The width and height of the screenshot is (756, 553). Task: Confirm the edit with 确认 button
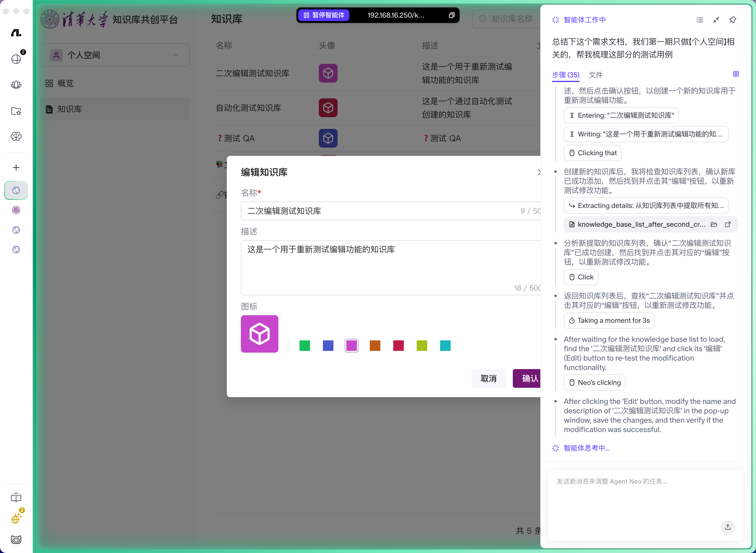click(527, 379)
